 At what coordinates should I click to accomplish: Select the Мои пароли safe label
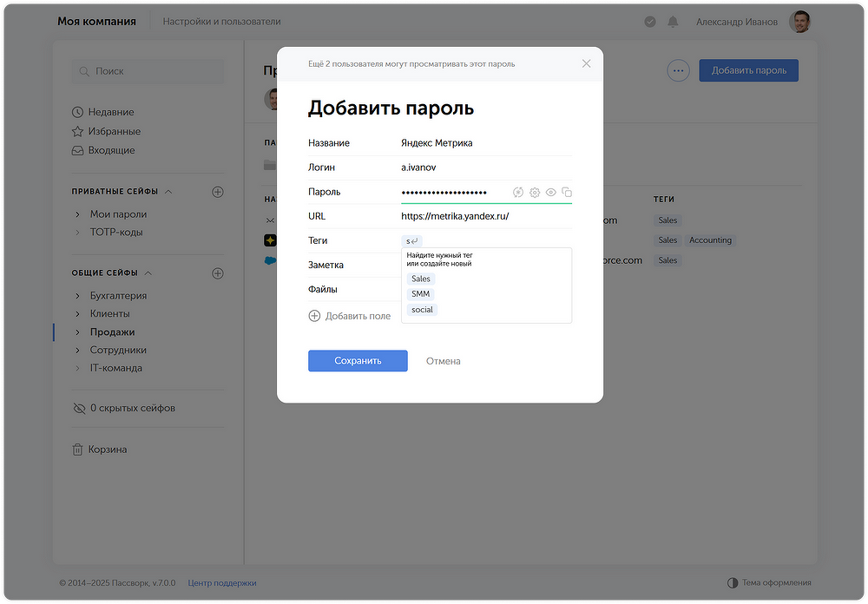click(118, 214)
